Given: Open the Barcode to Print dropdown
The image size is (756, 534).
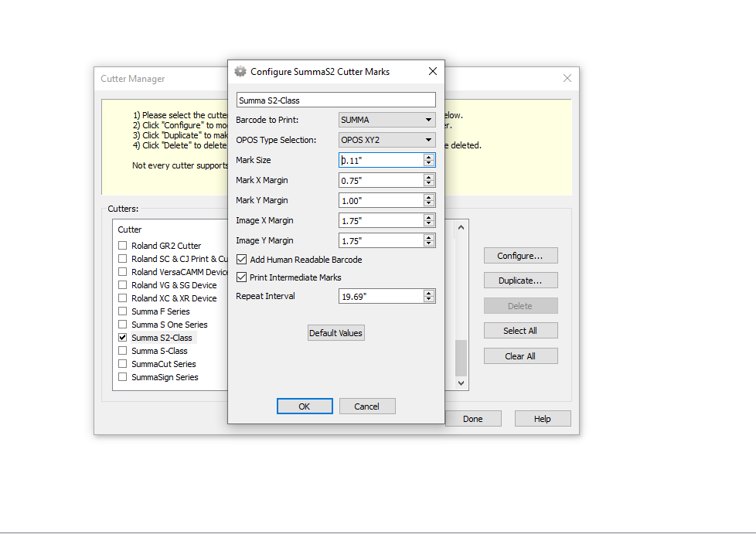Looking at the screenshot, I should [x=387, y=120].
